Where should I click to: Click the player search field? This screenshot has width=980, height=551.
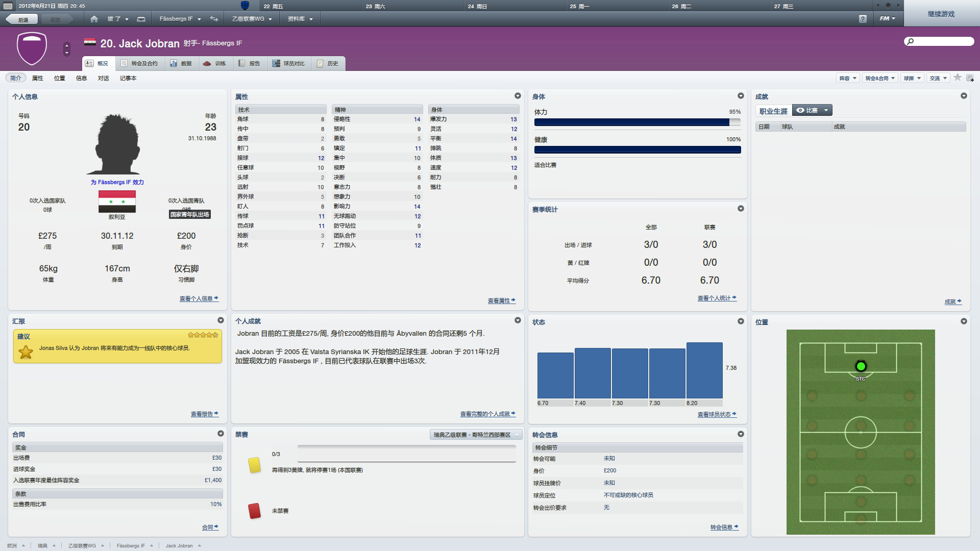click(x=940, y=41)
